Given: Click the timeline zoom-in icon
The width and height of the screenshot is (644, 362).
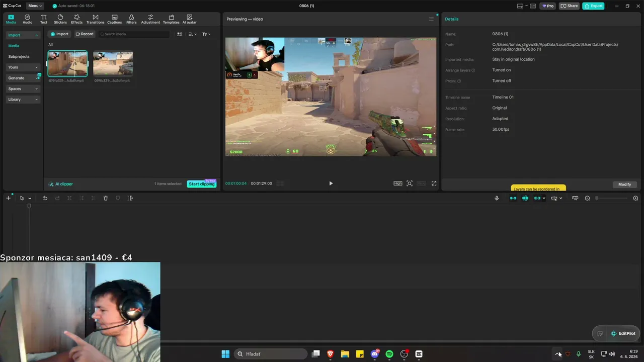Looking at the screenshot, I should [x=635, y=198].
